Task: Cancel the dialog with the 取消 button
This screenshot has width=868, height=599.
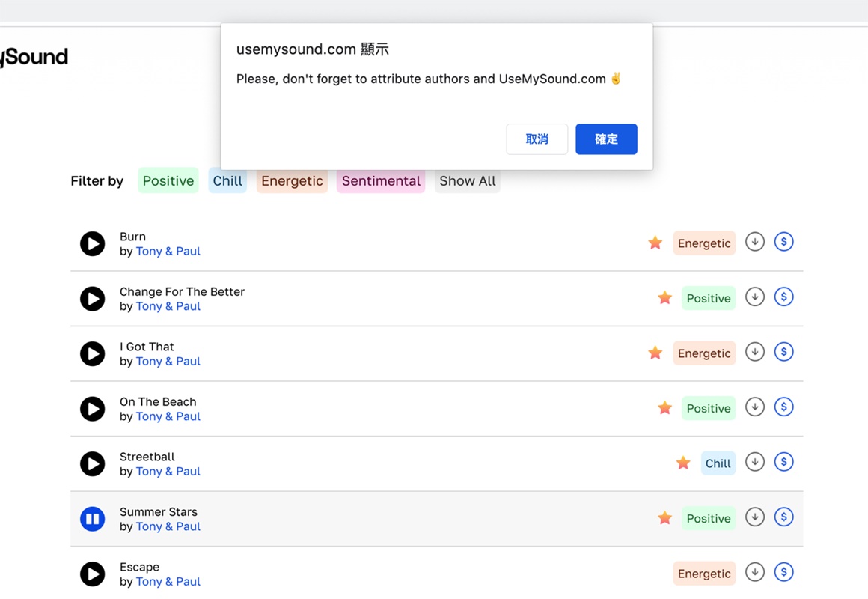Action: click(x=537, y=139)
